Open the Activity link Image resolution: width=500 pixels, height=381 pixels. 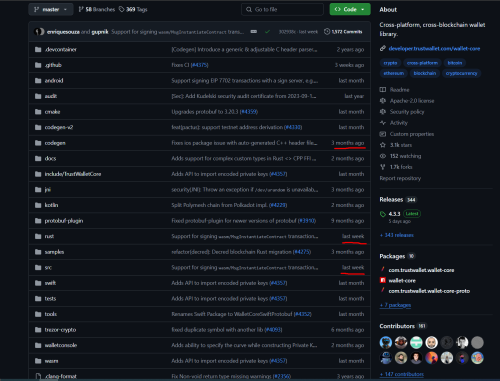[399, 123]
